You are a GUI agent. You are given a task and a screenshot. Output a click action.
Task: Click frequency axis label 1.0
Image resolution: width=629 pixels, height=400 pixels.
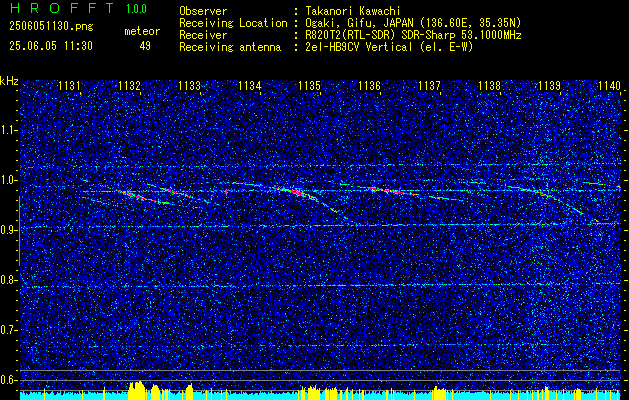click(8, 180)
